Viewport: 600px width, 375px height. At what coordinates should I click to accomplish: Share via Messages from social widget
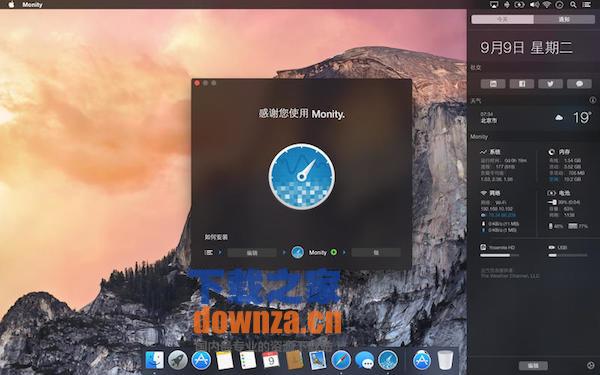(x=579, y=84)
